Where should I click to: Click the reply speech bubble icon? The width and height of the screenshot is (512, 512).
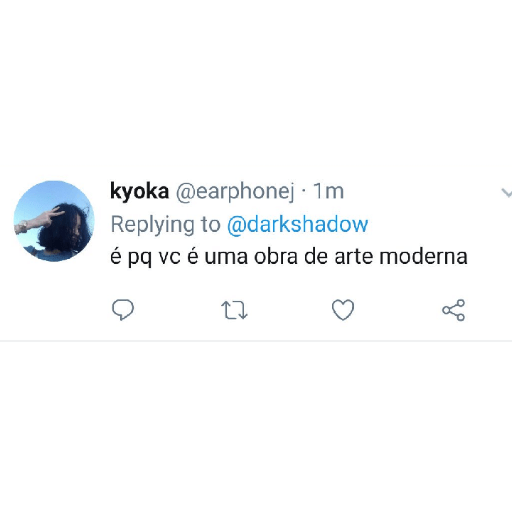coord(123,310)
